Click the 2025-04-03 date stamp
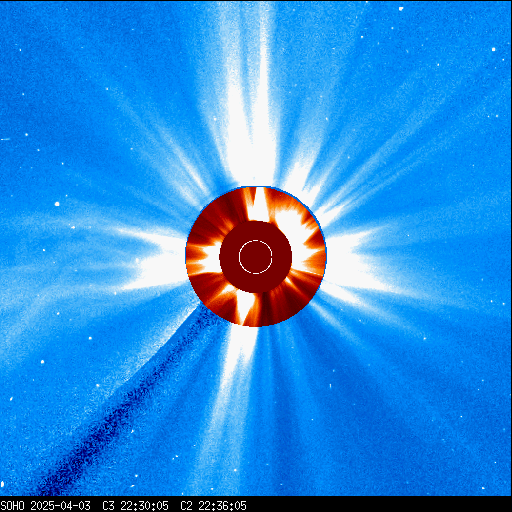512x512 pixels. [60, 506]
